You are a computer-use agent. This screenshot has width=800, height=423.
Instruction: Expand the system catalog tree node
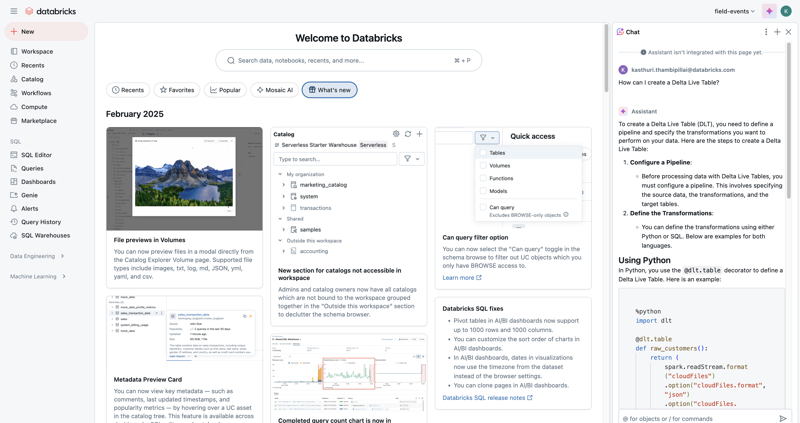284,196
